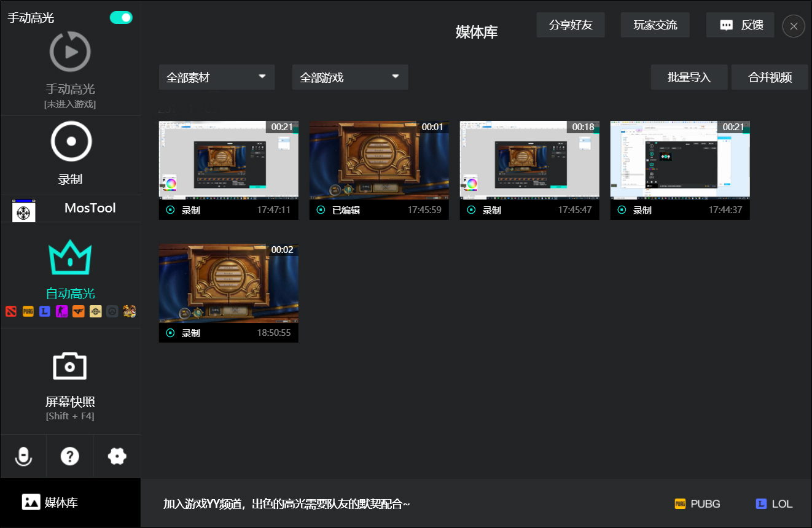Open the recording thumbnail timestamped 18:50:55
Viewport: 812px width, 528px height.
click(x=228, y=293)
